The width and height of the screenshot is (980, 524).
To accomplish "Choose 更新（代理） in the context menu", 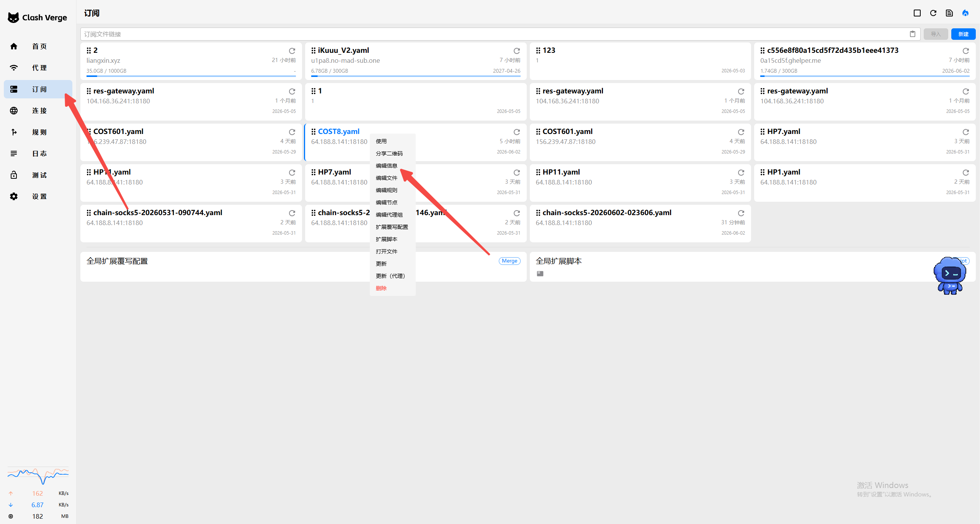I will 393,276.
